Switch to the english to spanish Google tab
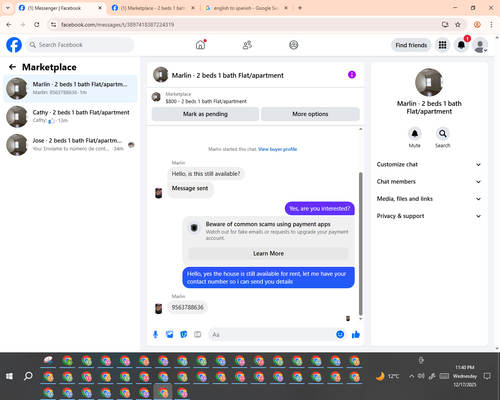 247,8
